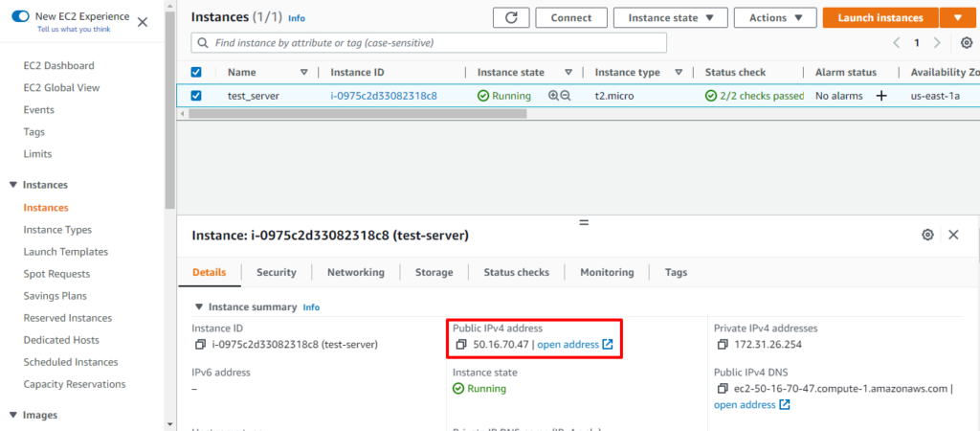Viewport: 980px width, 431px height.
Task: Open Dedicated Hosts in sidebar
Action: [x=61, y=340]
